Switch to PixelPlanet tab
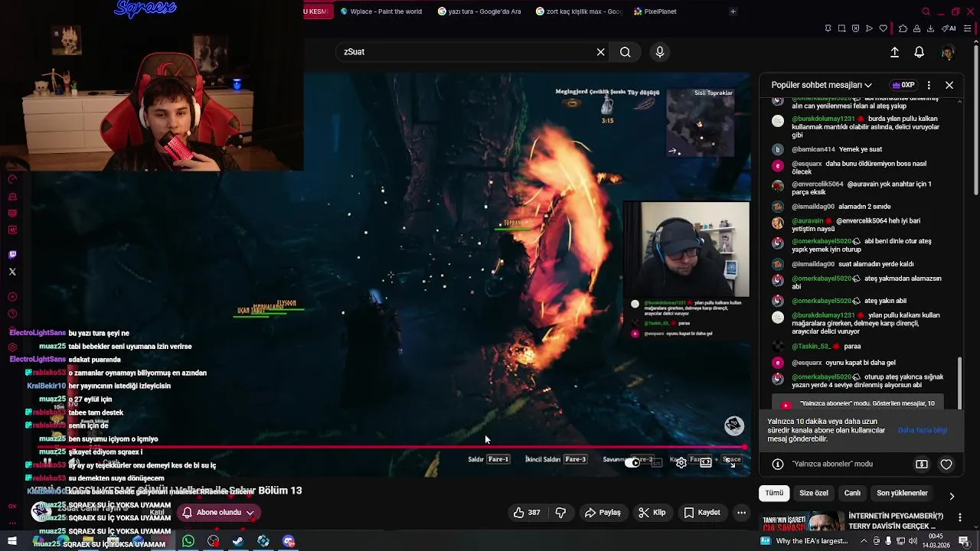980x551 pixels. [x=655, y=11]
